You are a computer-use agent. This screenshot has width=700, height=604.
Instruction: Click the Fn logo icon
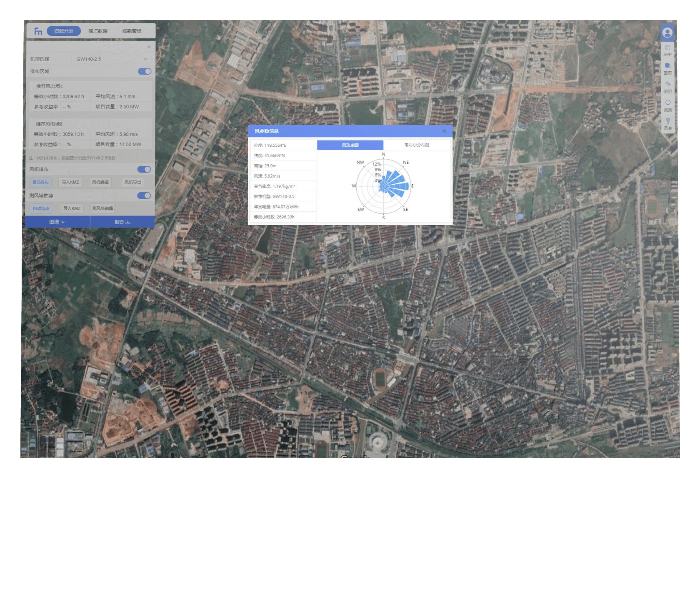point(38,31)
